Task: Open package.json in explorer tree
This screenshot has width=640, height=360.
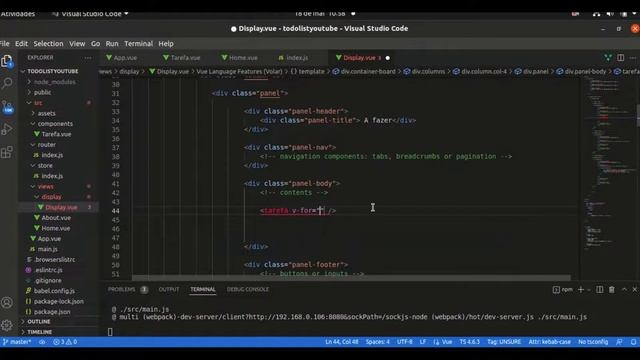Action: tap(52, 312)
